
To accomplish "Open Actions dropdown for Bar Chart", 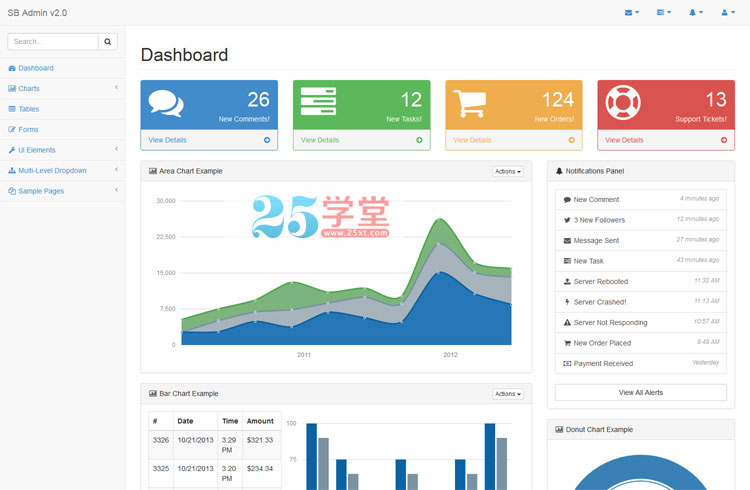I will tap(508, 394).
